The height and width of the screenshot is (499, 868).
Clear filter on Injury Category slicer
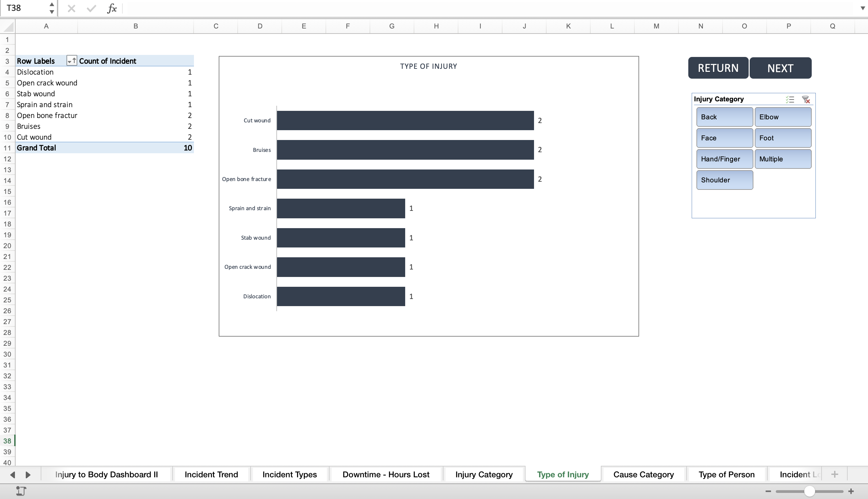806,99
